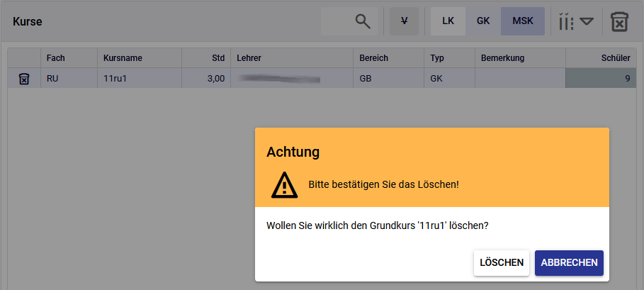Click the trash icon in the Kurse toolbar

619,21
